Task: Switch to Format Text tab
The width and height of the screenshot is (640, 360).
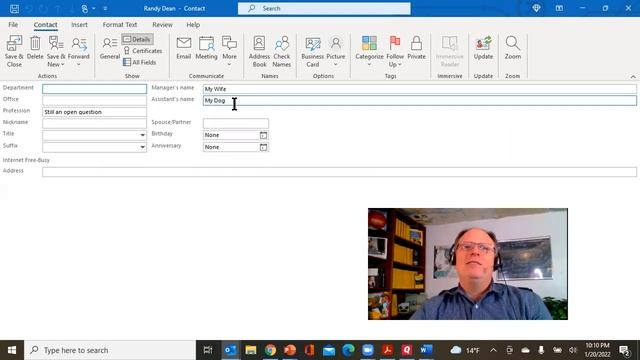Action: [120, 24]
